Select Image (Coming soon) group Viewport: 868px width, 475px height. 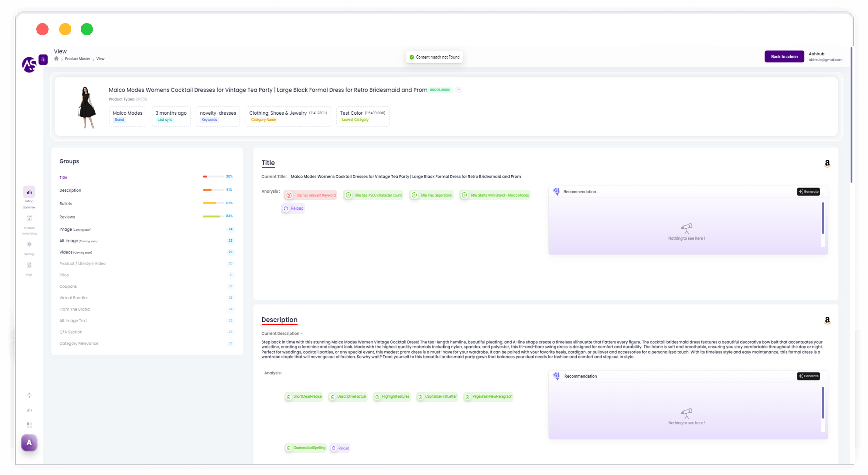pos(75,229)
